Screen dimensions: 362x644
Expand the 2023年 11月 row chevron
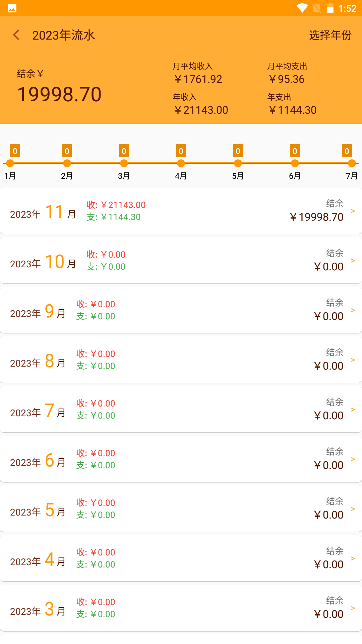coord(353,211)
